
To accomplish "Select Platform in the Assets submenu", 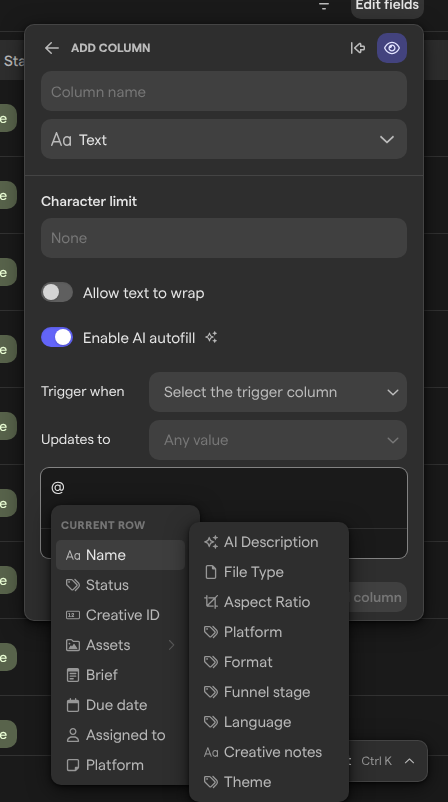I will click(269, 632).
